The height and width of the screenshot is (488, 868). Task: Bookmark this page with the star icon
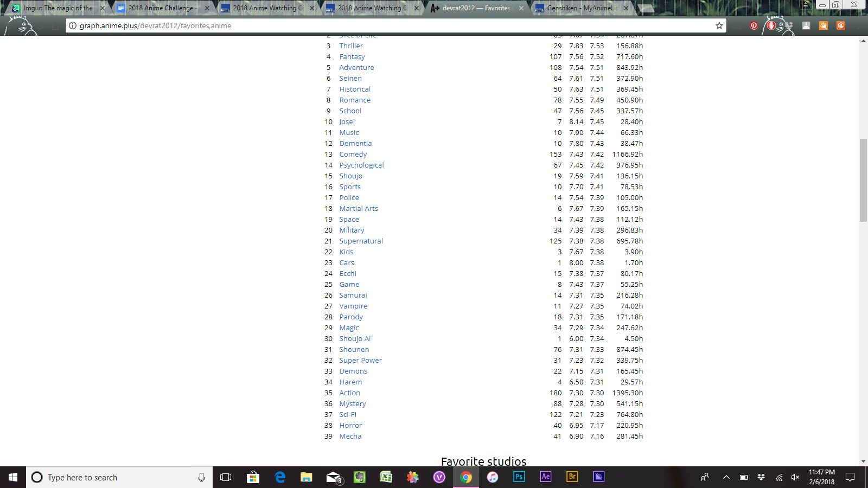[719, 25]
